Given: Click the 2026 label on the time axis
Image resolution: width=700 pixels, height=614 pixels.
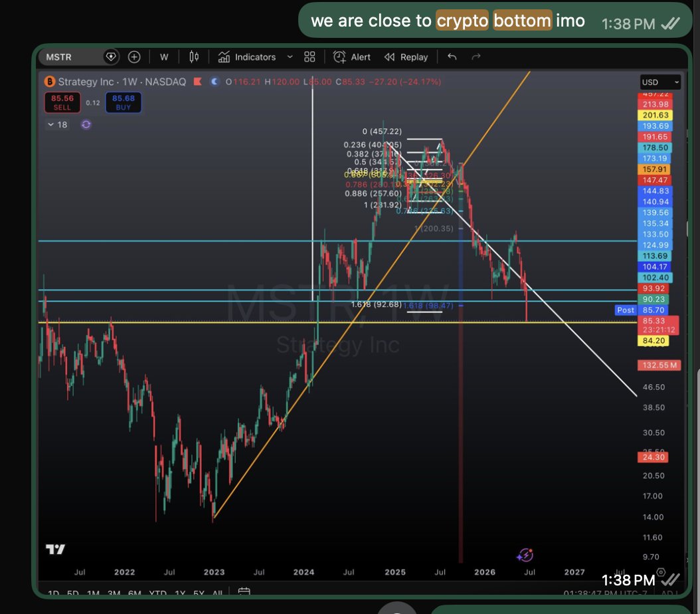Looking at the screenshot, I should tap(485, 572).
